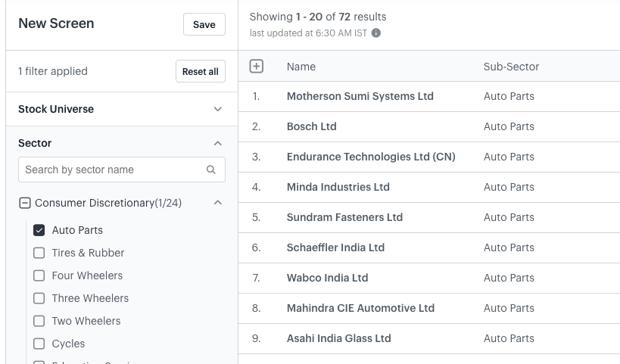Enable the Four Wheelers checkbox
Image resolution: width=620 pixels, height=364 pixels.
pos(39,275)
